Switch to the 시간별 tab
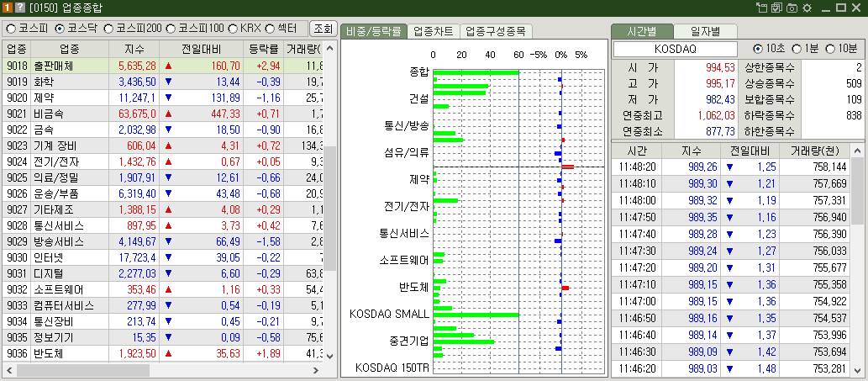 pyautogui.click(x=642, y=32)
